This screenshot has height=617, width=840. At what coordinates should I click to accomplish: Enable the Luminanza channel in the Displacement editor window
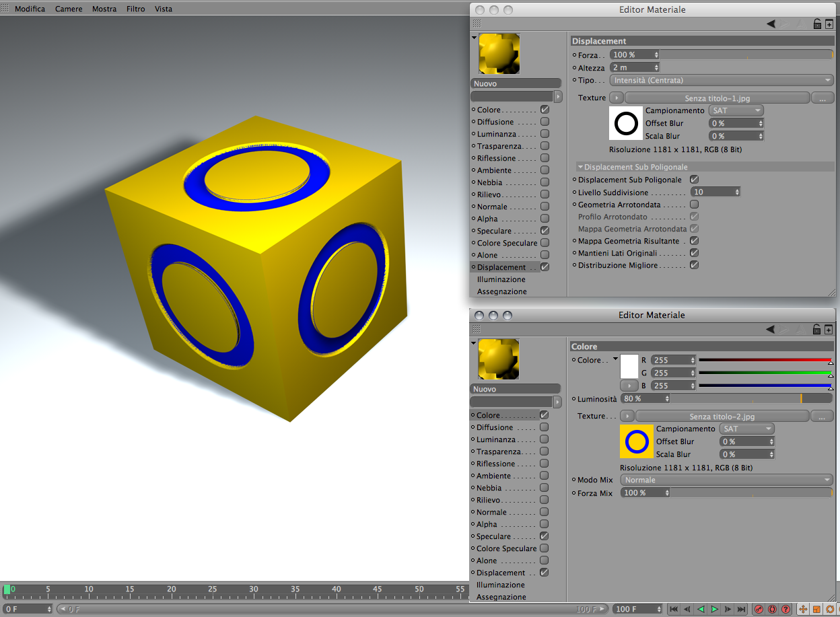[545, 134]
